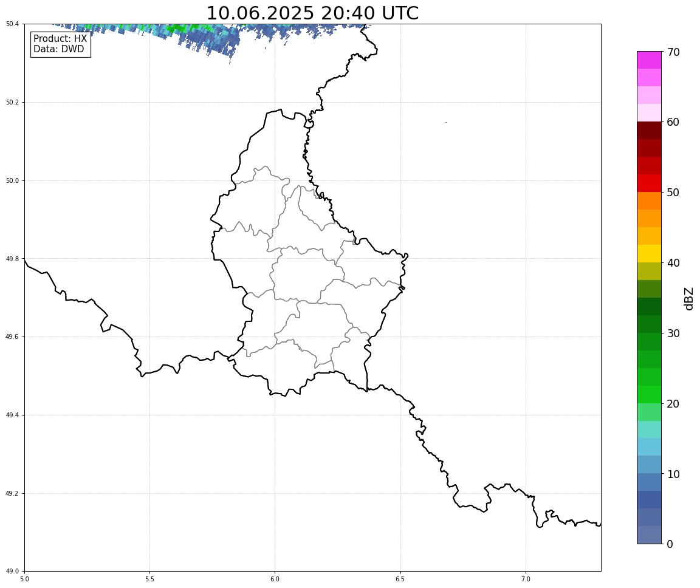Image resolution: width=700 pixels, height=588 pixels.
Task: Click the longitude axis label 5.0
Action: [x=24, y=579]
